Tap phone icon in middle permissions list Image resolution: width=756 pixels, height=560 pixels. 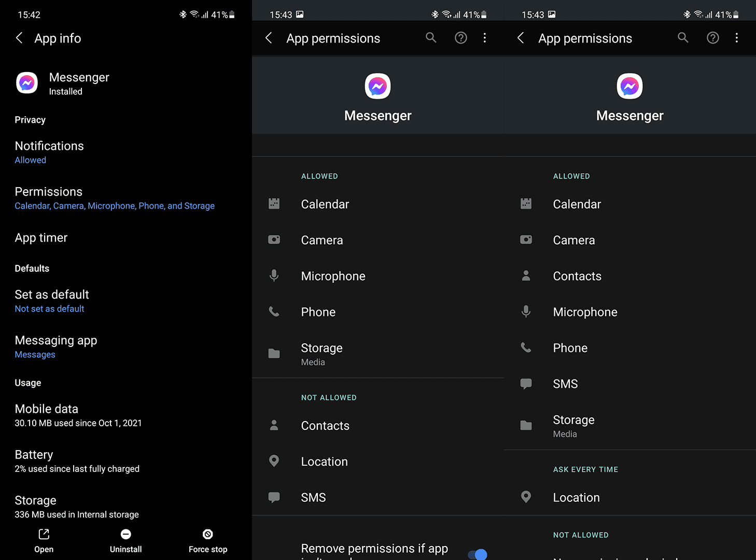274,312
